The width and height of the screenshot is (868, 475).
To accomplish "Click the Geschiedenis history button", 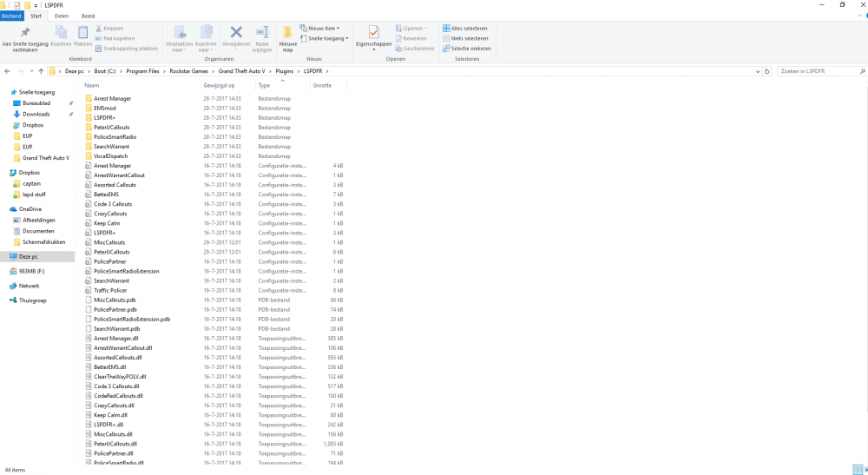I will point(415,48).
